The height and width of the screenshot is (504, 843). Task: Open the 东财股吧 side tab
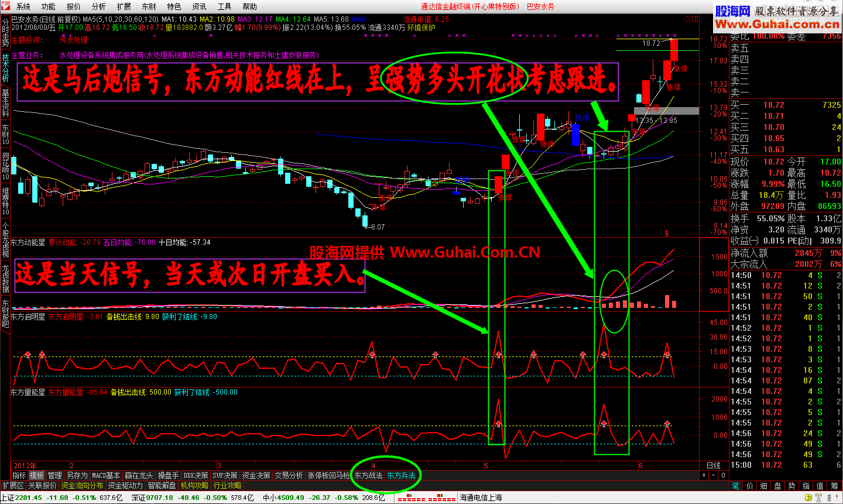click(x=5, y=314)
